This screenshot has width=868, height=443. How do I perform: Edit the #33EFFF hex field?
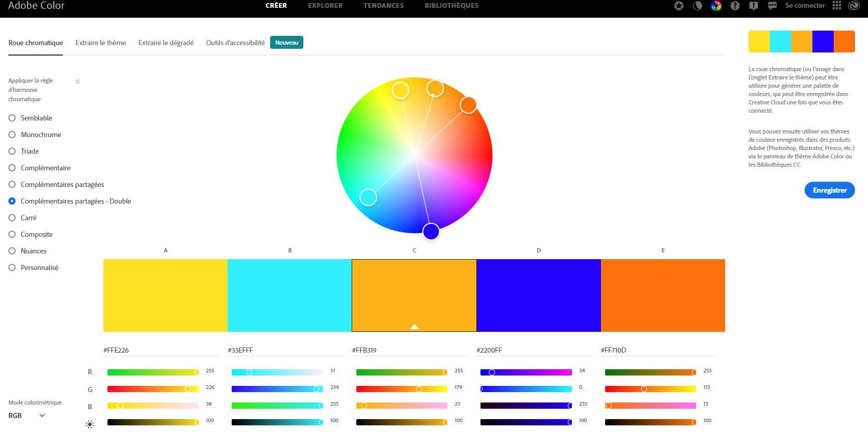[285, 350]
